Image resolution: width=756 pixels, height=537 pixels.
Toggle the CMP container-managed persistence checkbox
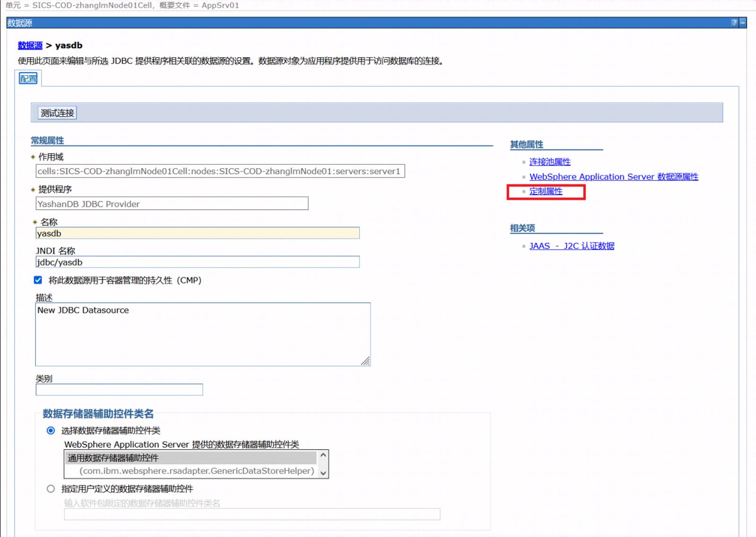click(38, 280)
